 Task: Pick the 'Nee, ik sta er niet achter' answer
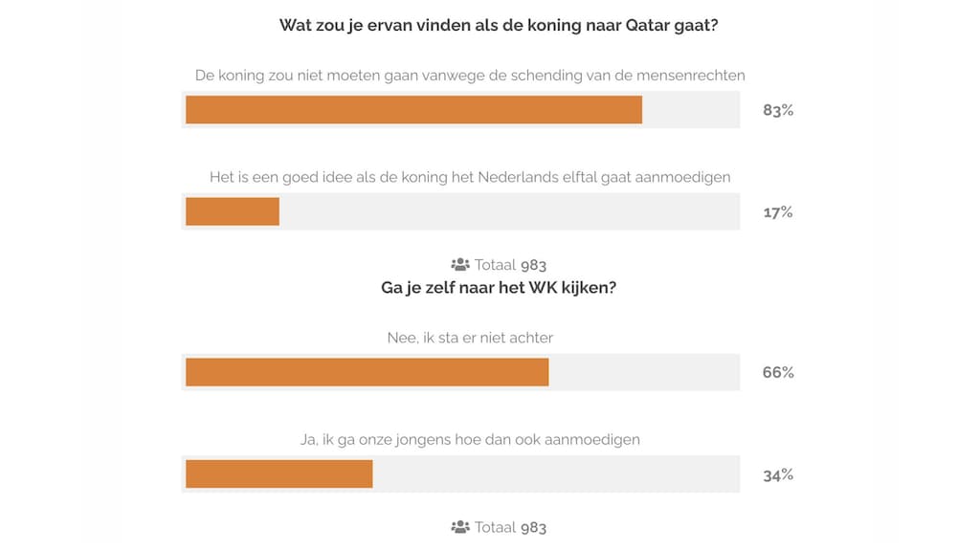pyautogui.click(x=464, y=338)
